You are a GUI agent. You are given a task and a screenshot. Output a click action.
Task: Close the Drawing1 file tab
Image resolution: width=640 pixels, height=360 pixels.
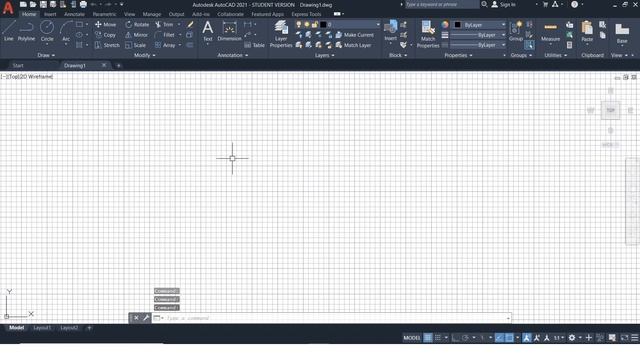104,65
